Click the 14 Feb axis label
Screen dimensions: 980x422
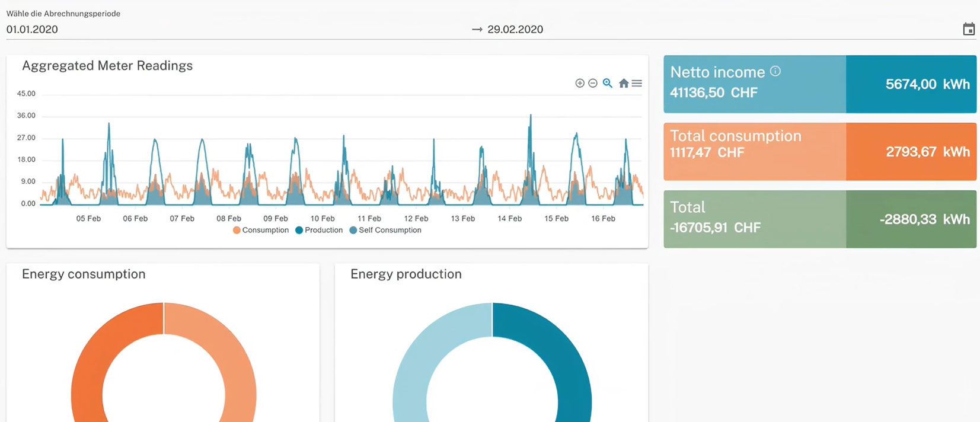pos(510,219)
